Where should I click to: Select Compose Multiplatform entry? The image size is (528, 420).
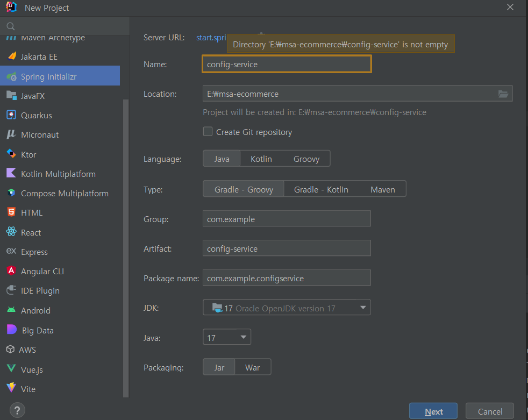60,193
